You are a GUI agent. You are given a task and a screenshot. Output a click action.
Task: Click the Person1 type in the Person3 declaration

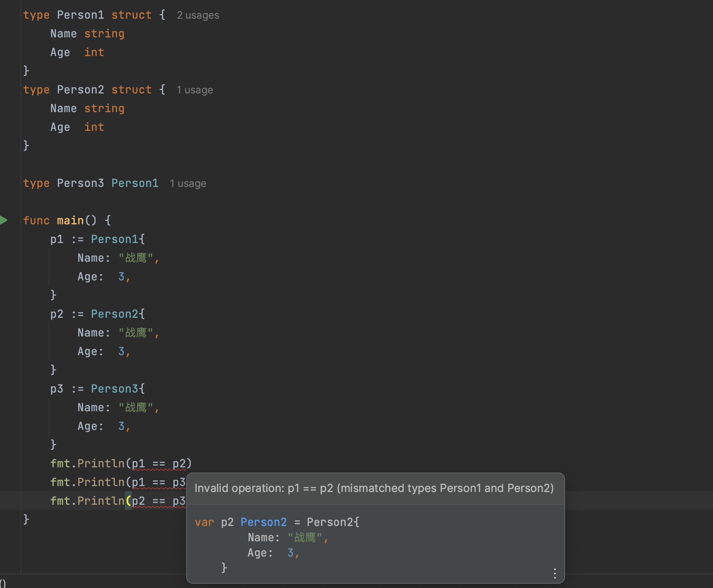(135, 183)
